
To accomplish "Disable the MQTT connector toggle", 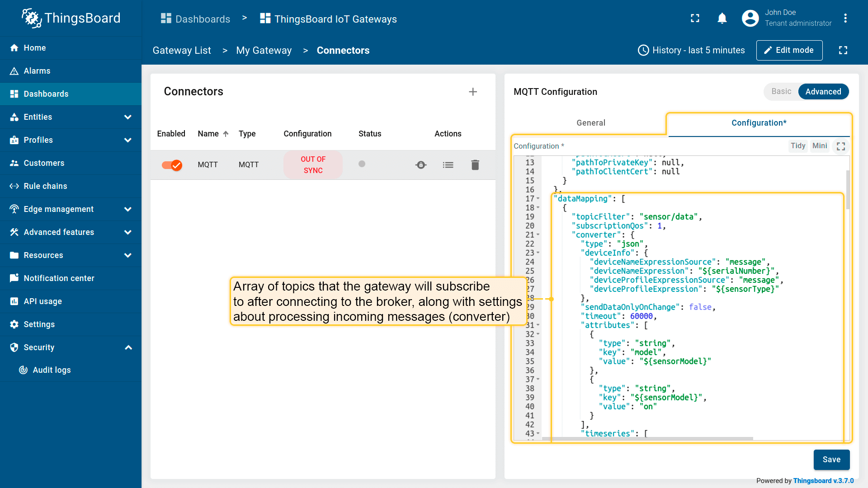I will pyautogui.click(x=172, y=165).
